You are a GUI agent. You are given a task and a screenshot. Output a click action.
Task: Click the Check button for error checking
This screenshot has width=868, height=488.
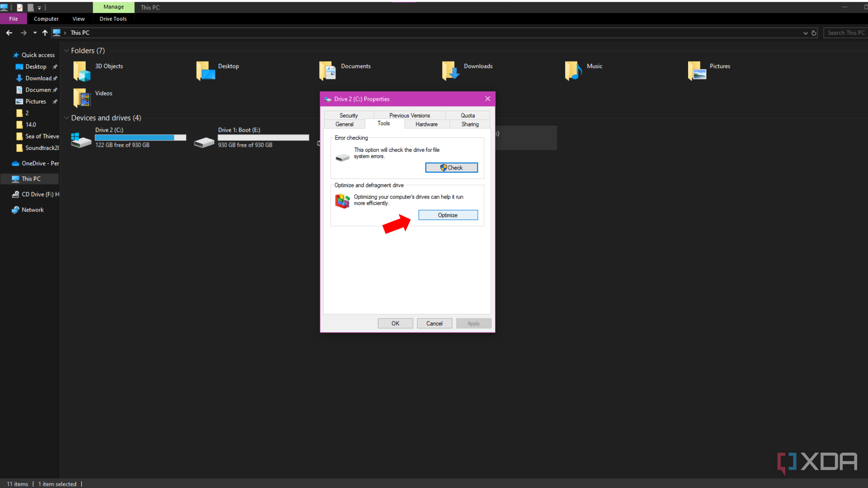tap(451, 168)
